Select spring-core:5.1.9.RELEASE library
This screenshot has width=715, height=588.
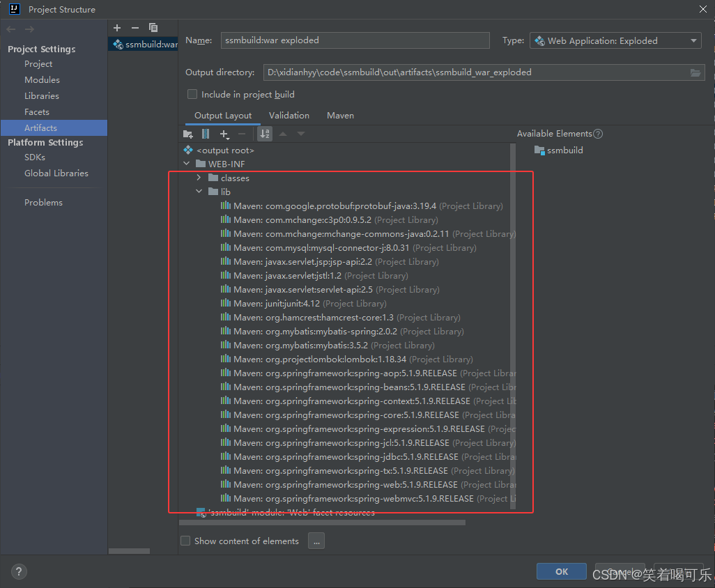tap(368, 415)
